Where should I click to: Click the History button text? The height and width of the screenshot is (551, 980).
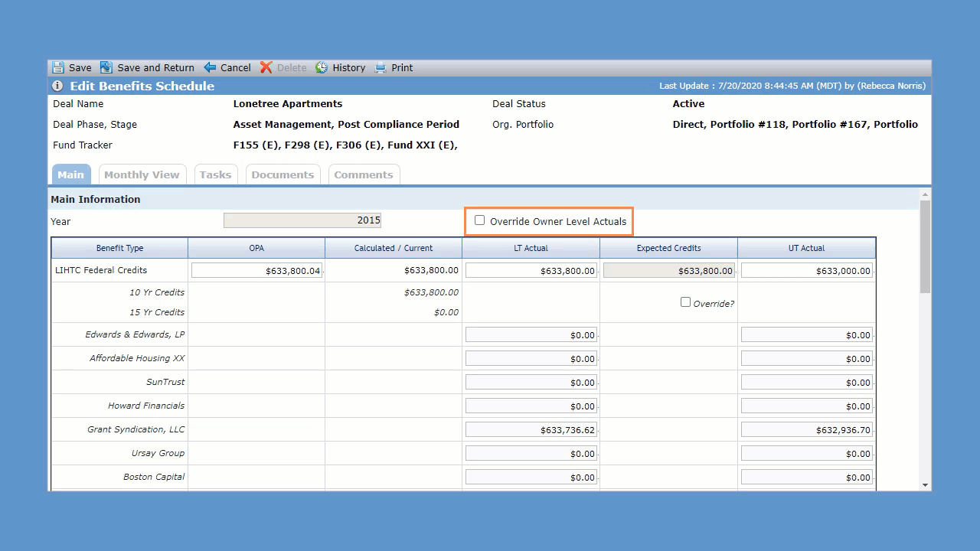349,67
